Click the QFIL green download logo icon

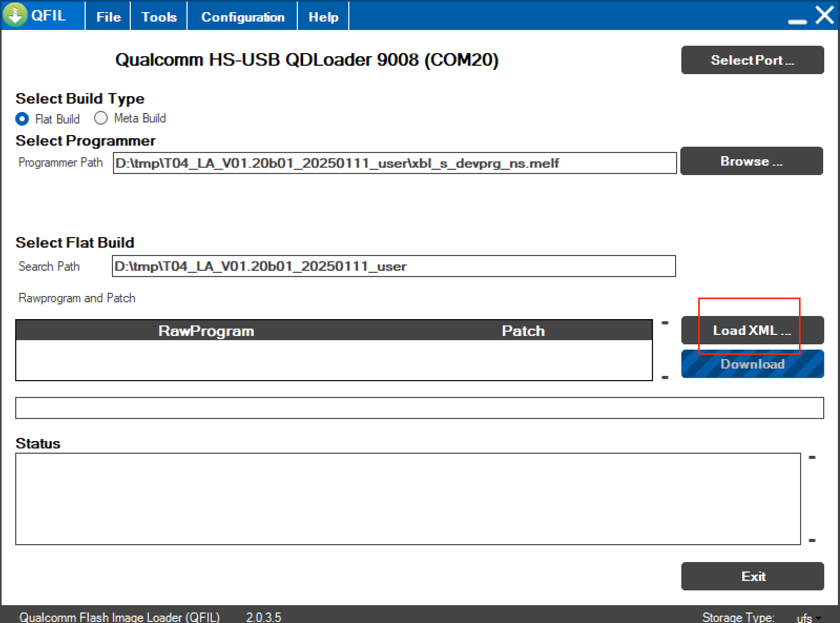[x=15, y=15]
